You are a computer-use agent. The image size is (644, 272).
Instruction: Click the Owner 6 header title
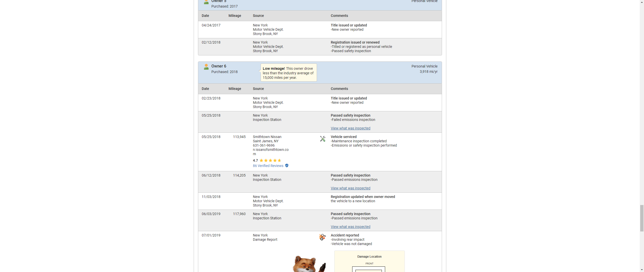(x=219, y=66)
